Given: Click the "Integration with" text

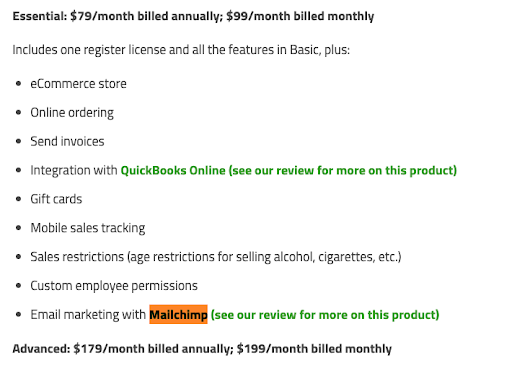Looking at the screenshot, I should pyautogui.click(x=74, y=170).
